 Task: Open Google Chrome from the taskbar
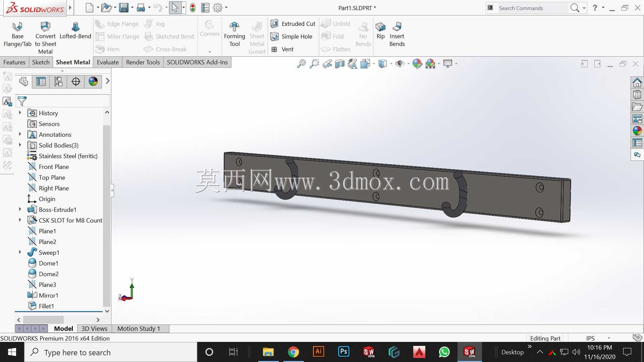coord(293,352)
